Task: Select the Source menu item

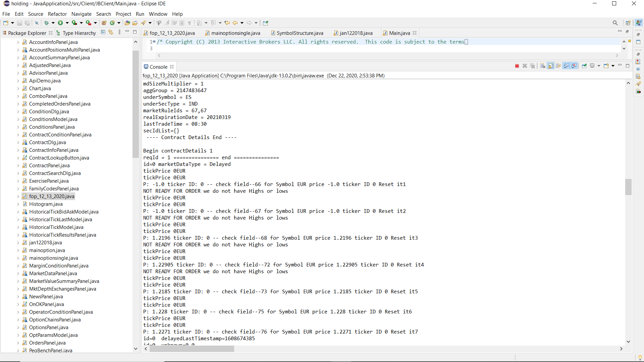Action: click(x=35, y=14)
